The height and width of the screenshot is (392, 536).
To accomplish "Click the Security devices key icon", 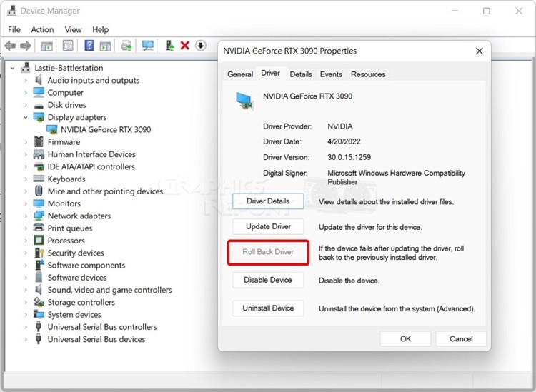I will pos(39,253).
